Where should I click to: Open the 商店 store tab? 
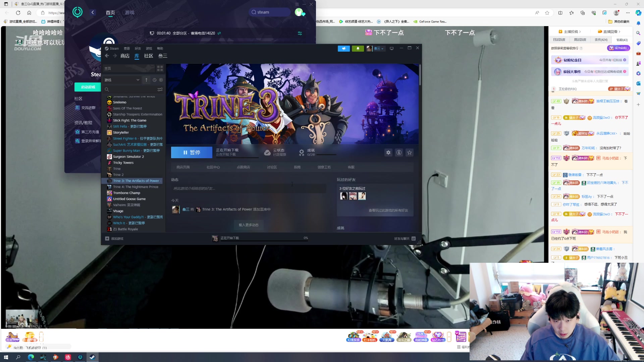click(x=125, y=56)
